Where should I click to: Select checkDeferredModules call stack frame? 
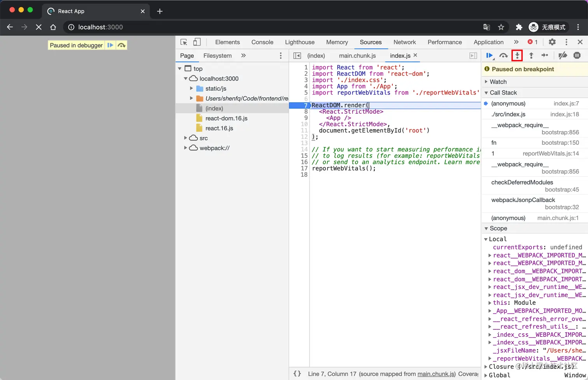point(535,186)
